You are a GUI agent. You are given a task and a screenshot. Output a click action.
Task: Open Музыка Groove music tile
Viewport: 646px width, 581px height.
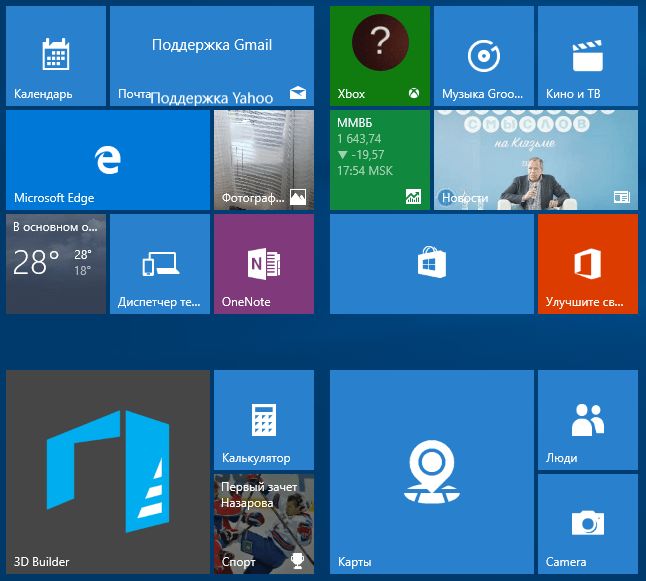[483, 56]
